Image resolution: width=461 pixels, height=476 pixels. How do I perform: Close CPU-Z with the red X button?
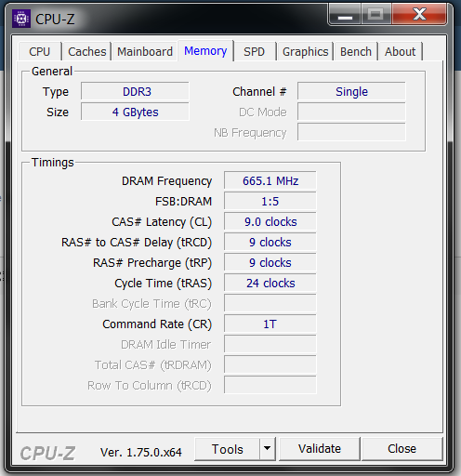point(419,14)
